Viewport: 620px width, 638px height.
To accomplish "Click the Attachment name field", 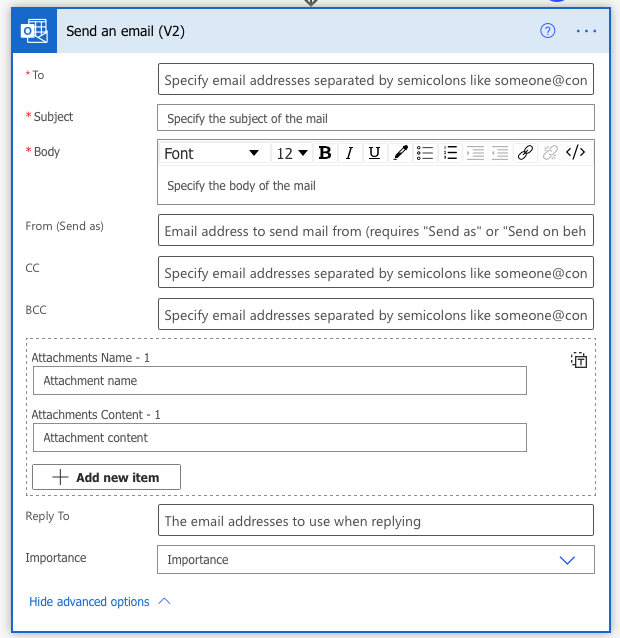I will click(x=280, y=380).
